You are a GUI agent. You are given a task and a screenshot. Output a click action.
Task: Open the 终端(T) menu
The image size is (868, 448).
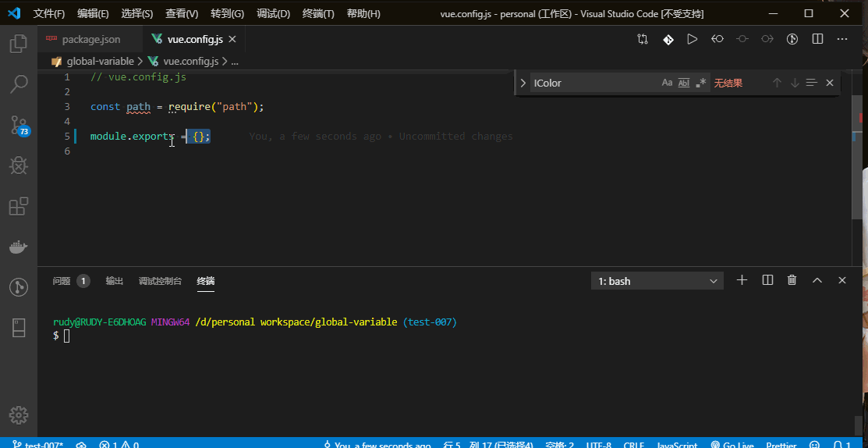click(x=318, y=14)
